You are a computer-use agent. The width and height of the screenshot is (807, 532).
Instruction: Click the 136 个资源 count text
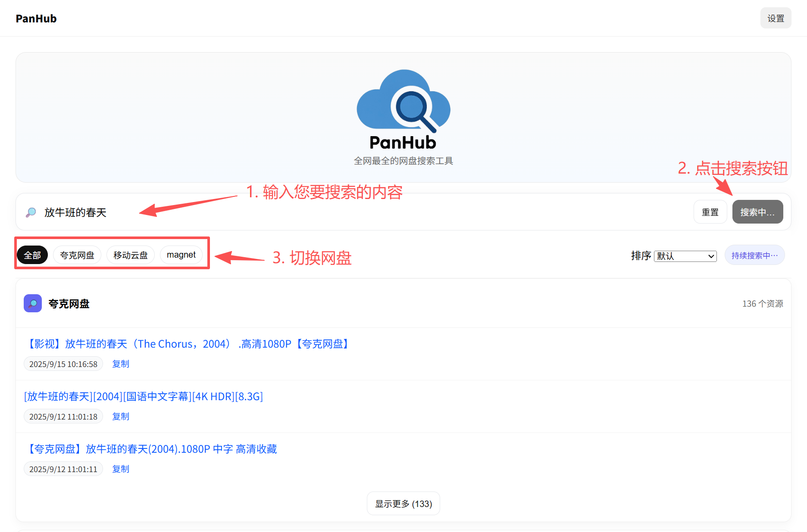pyautogui.click(x=763, y=304)
